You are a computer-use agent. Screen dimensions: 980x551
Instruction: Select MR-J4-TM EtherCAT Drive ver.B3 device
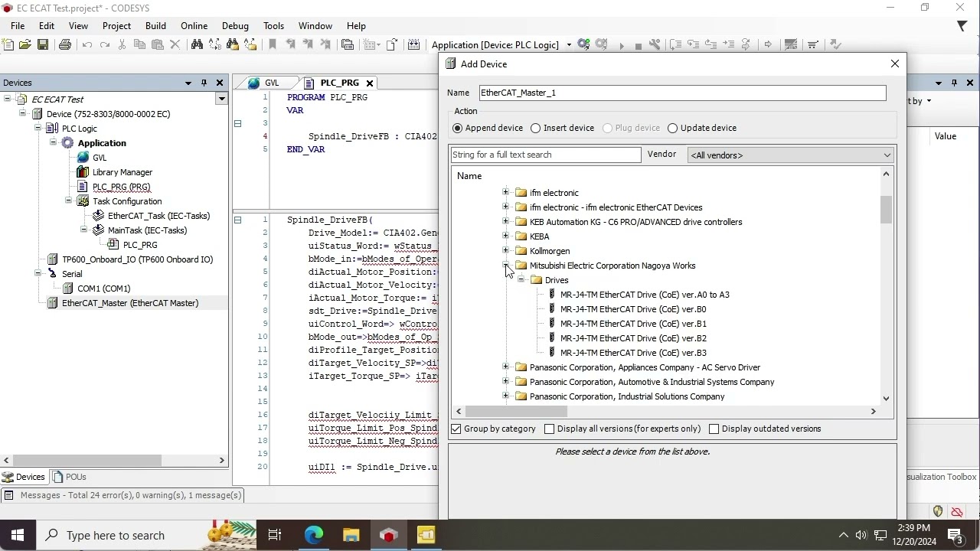point(633,353)
